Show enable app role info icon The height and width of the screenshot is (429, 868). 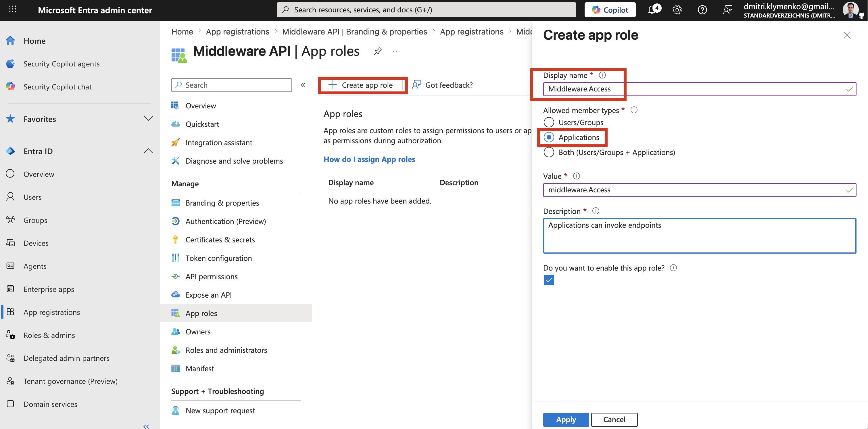pos(673,268)
